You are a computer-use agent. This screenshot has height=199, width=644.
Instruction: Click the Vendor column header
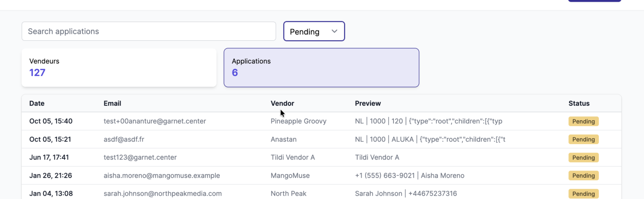pyautogui.click(x=283, y=103)
